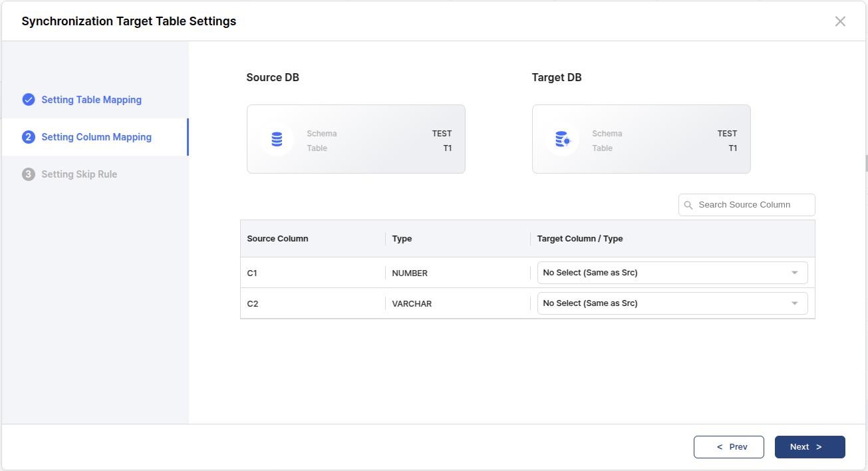868x471 pixels.
Task: Click the Type column header
Action: click(x=402, y=239)
